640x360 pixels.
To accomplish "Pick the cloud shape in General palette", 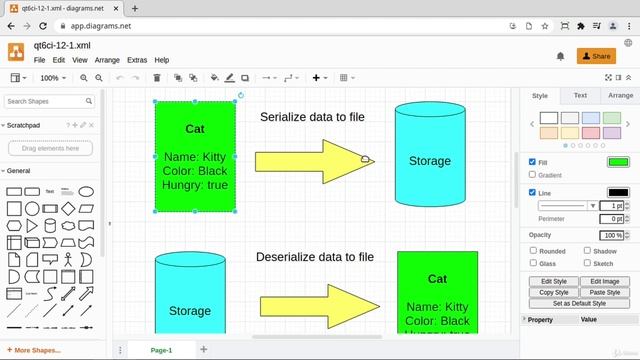I will 68,226.
